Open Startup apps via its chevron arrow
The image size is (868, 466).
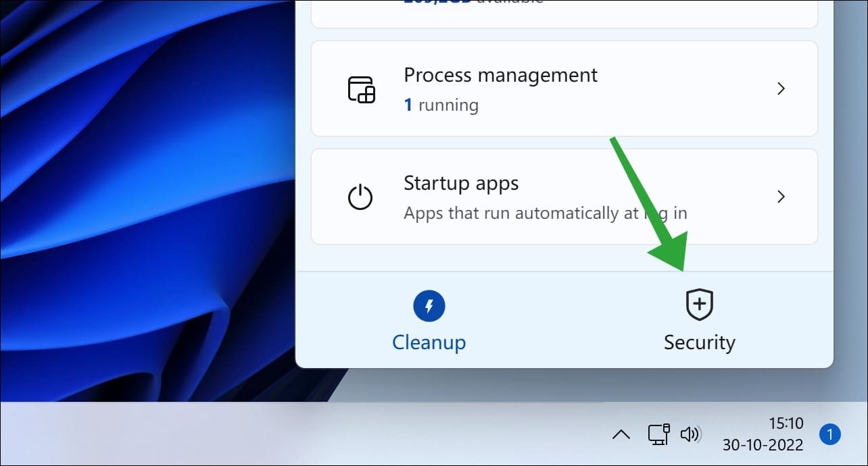(x=781, y=197)
